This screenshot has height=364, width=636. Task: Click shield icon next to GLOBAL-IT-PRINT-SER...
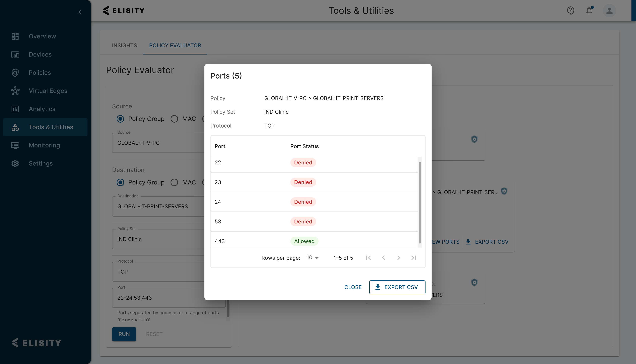tap(504, 191)
